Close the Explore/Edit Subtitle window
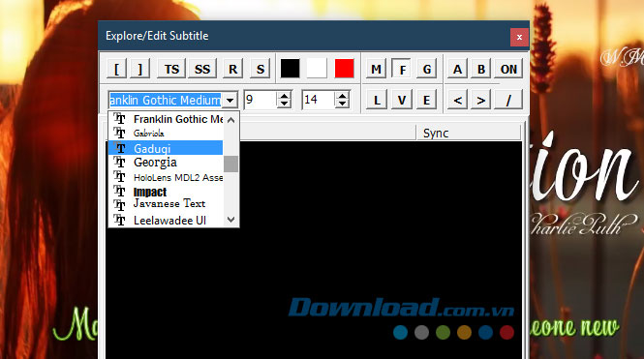The height and width of the screenshot is (359, 644). coord(519,38)
